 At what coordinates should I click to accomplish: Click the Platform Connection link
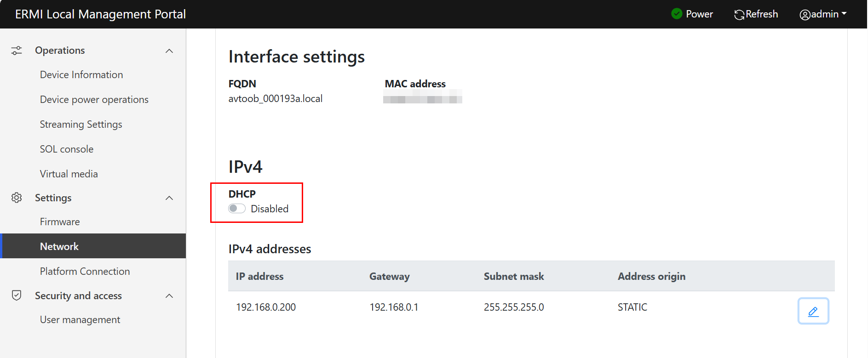pos(85,271)
